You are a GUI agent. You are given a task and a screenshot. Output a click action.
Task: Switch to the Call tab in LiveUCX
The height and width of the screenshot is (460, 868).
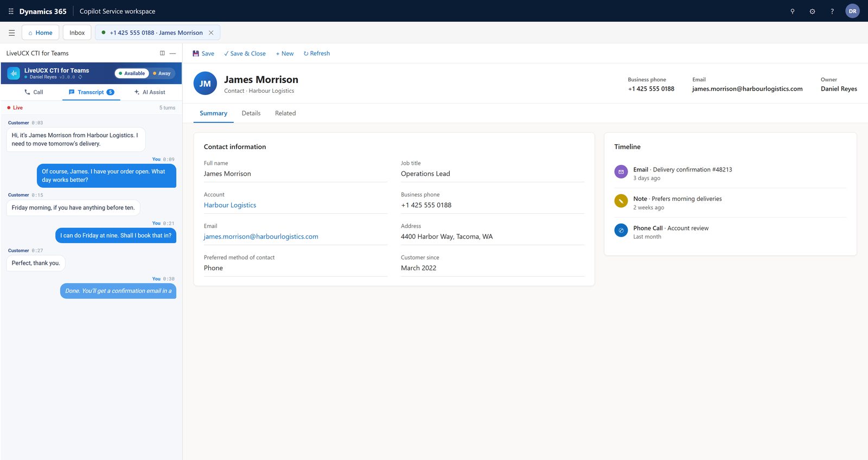(x=34, y=92)
